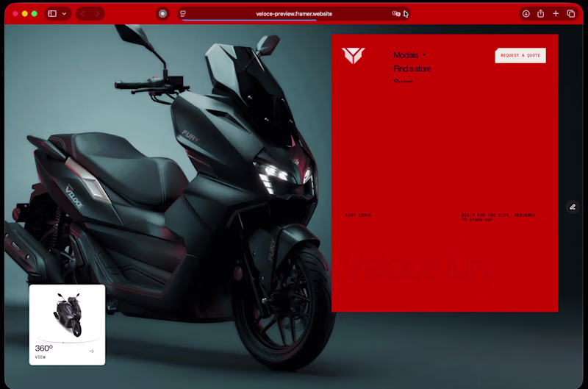
Task: Click the 360° text on the card
Action: coord(44,348)
